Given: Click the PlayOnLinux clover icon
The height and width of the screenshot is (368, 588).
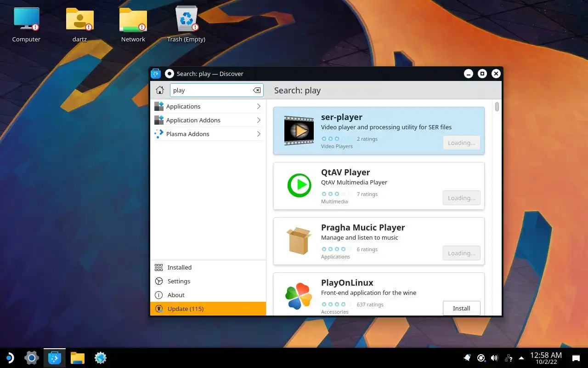Looking at the screenshot, I should pos(299,296).
